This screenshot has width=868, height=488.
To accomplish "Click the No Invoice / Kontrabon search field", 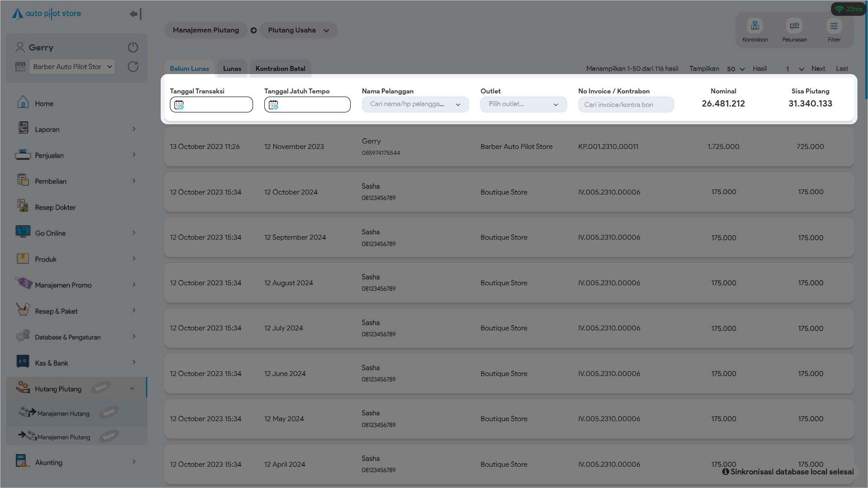I will click(x=626, y=105).
